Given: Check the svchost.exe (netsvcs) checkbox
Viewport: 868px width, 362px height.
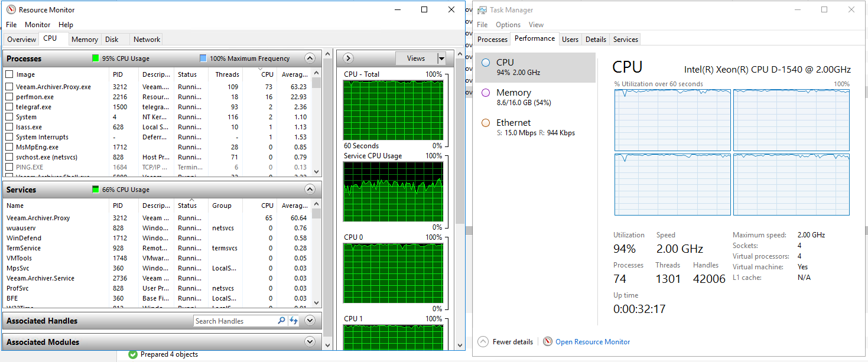Looking at the screenshot, I should click(9, 157).
